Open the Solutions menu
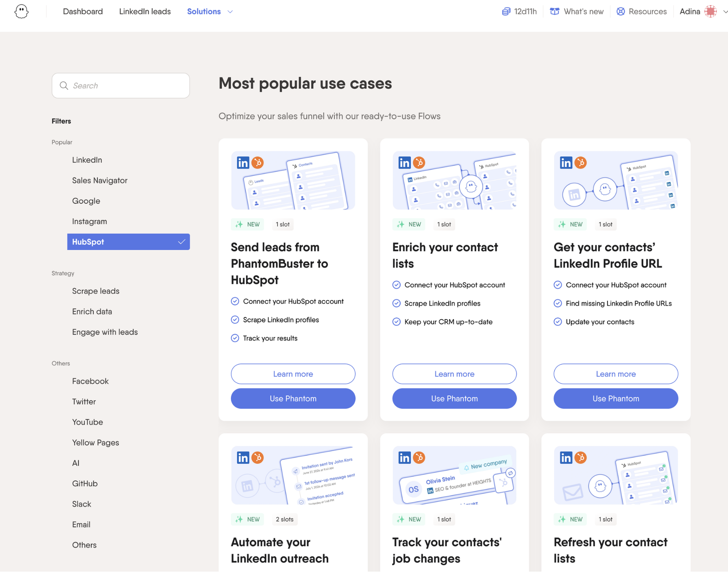The height and width of the screenshot is (572, 728). (204, 12)
